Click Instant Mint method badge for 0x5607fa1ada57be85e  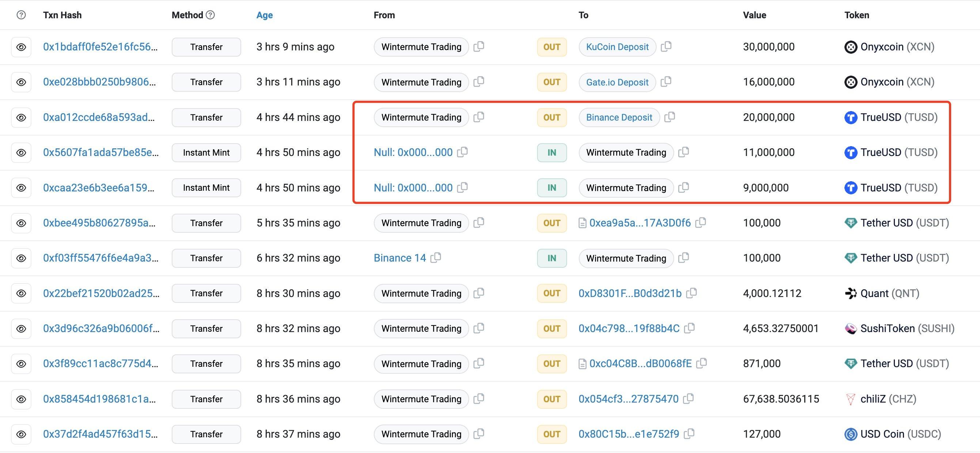pyautogui.click(x=206, y=152)
